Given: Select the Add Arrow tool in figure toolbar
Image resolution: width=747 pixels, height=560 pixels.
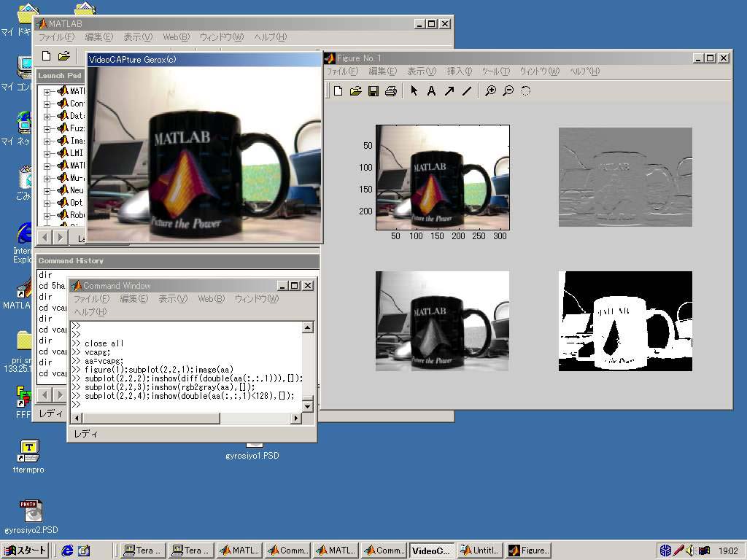Looking at the screenshot, I should point(449,91).
